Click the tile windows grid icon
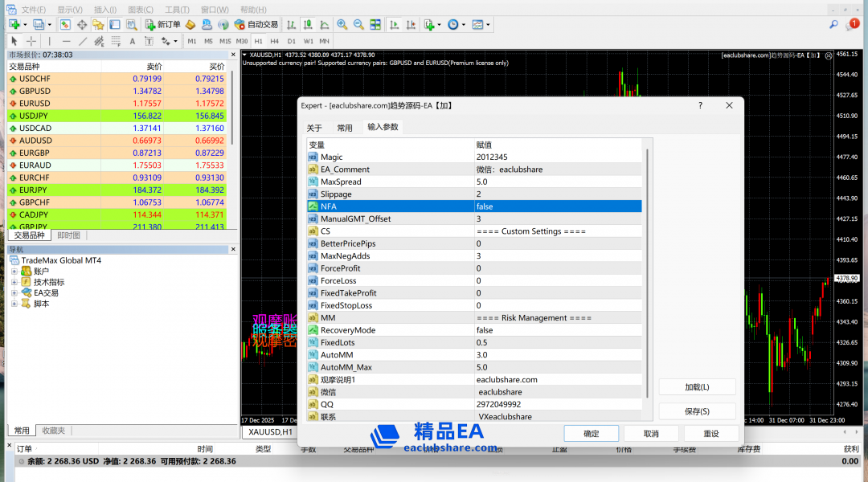The width and height of the screenshot is (868, 482). click(x=375, y=25)
